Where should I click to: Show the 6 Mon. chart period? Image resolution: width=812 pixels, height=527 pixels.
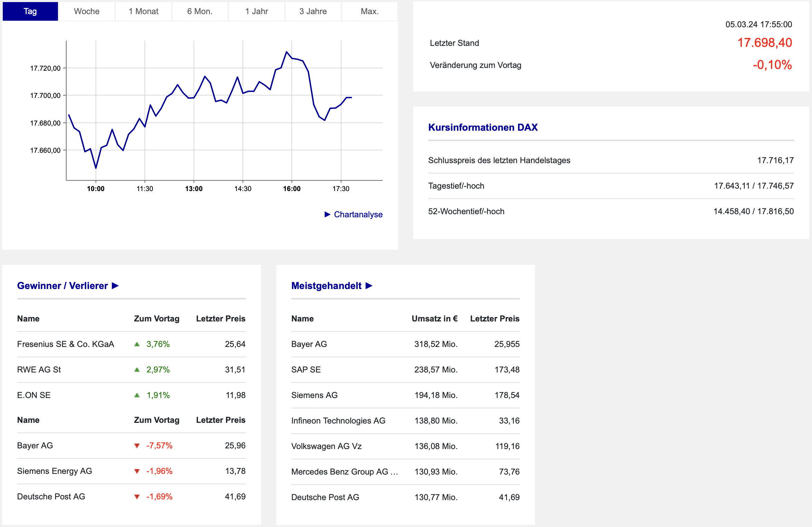point(200,11)
